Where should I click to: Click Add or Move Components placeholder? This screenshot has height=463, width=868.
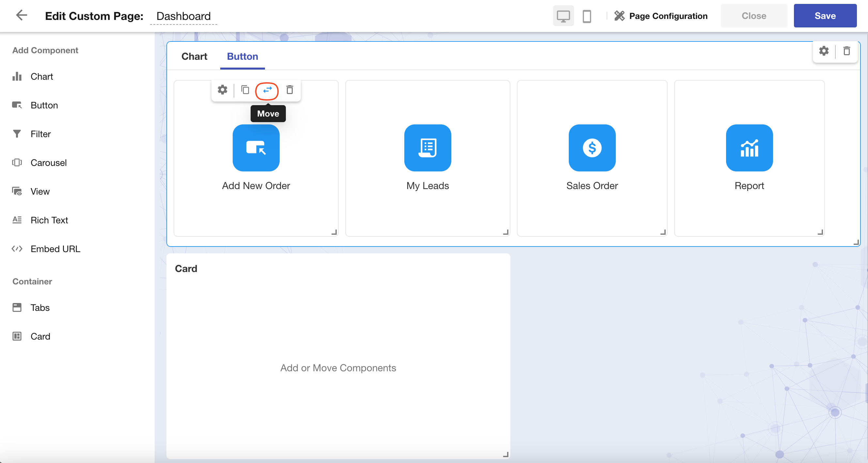[338, 368]
